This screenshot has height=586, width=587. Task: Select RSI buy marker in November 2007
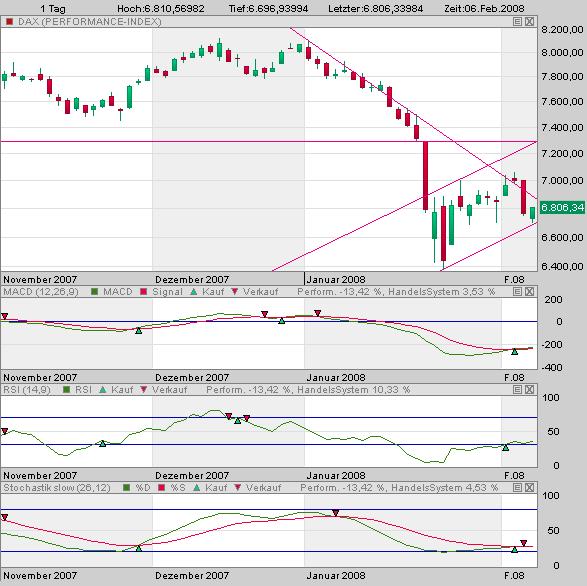pyautogui.click(x=103, y=443)
